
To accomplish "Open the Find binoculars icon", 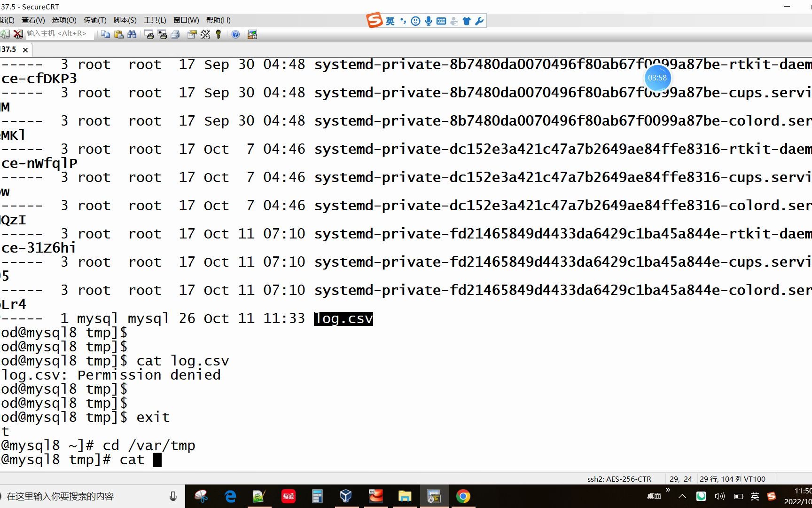I will coord(132,34).
